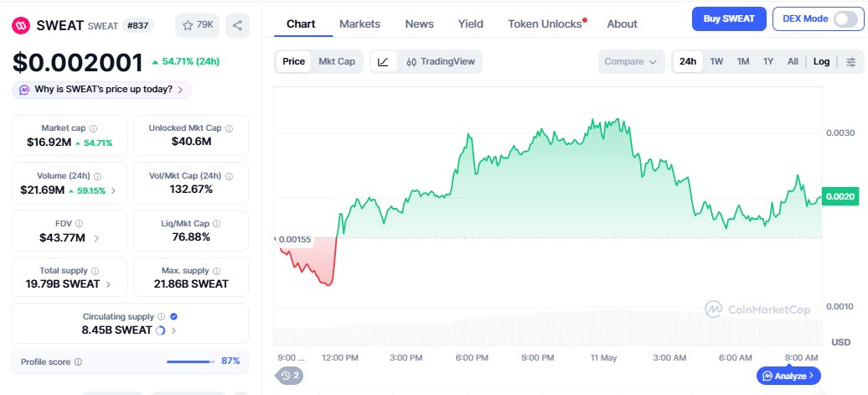
Task: Select 1M time range
Action: coord(743,61)
